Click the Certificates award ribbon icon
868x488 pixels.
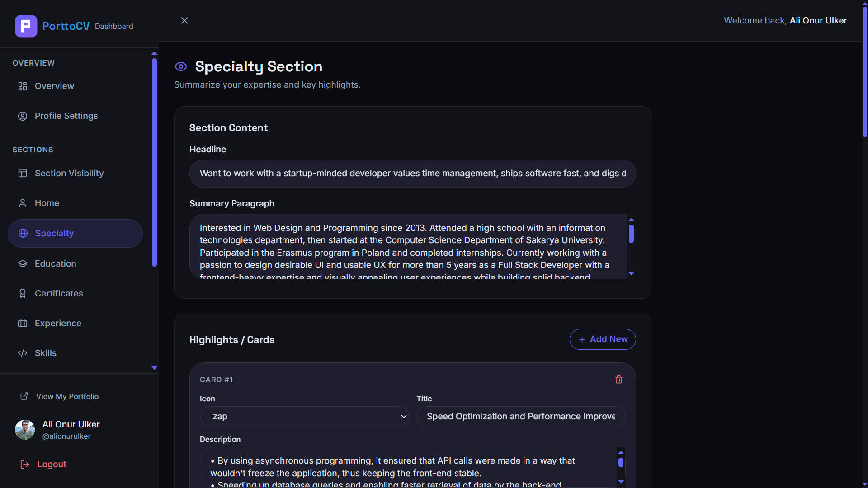pos(23,293)
